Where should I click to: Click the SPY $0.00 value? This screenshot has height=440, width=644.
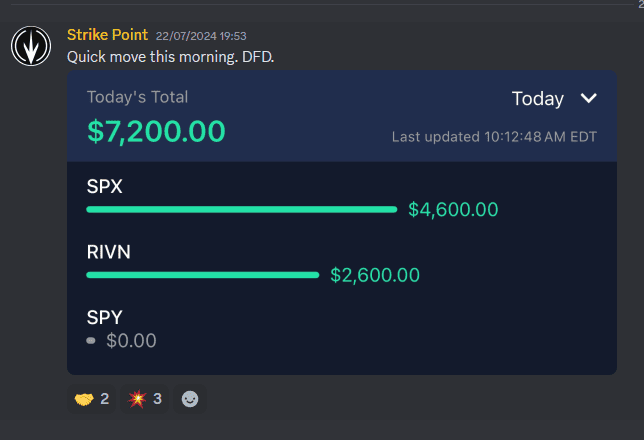click(131, 341)
